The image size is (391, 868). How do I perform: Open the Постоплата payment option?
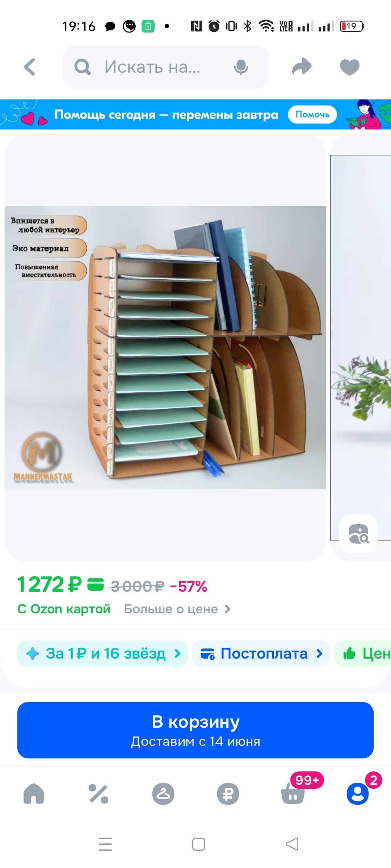[261, 654]
